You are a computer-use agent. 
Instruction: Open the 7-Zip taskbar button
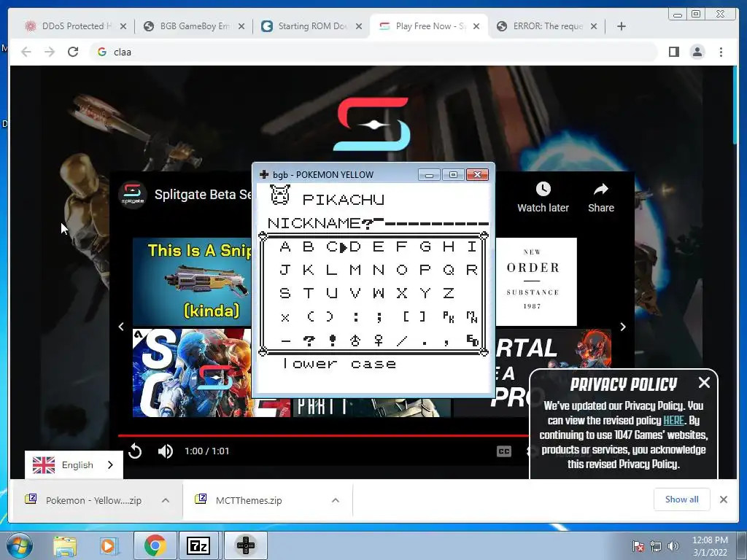(x=198, y=545)
